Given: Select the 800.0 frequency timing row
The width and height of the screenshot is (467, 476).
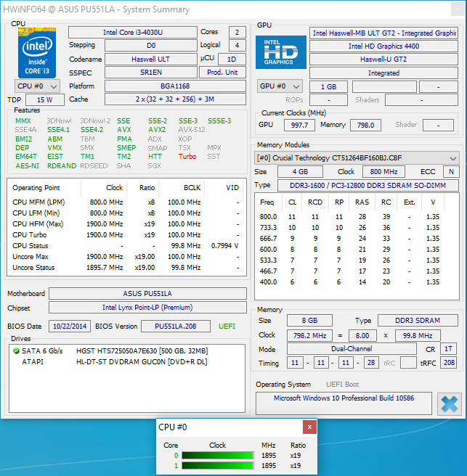Looking at the screenshot, I should tap(357, 217).
